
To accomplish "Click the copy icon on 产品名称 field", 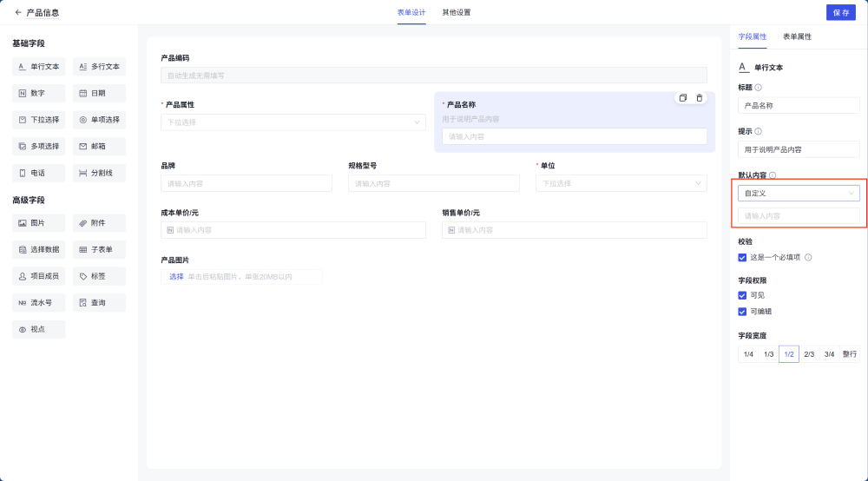I will (683, 98).
